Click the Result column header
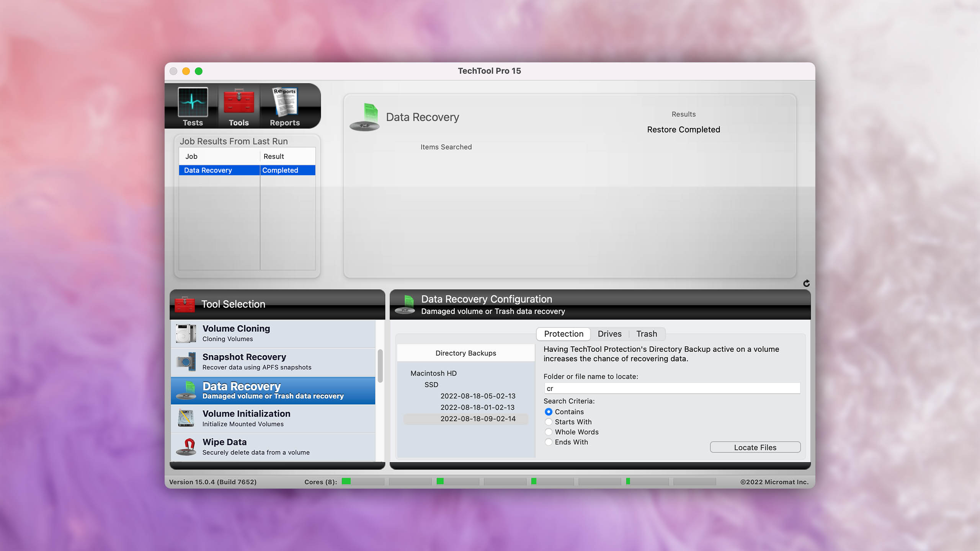The image size is (980, 551). coord(288,156)
